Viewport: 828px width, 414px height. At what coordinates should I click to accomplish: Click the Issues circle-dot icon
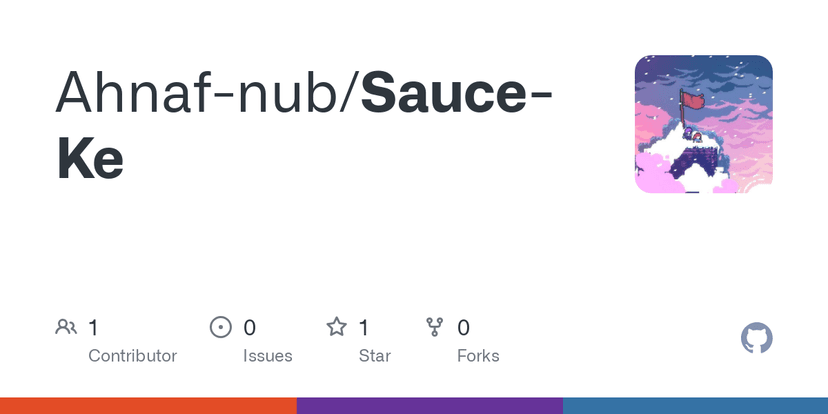[220, 327]
